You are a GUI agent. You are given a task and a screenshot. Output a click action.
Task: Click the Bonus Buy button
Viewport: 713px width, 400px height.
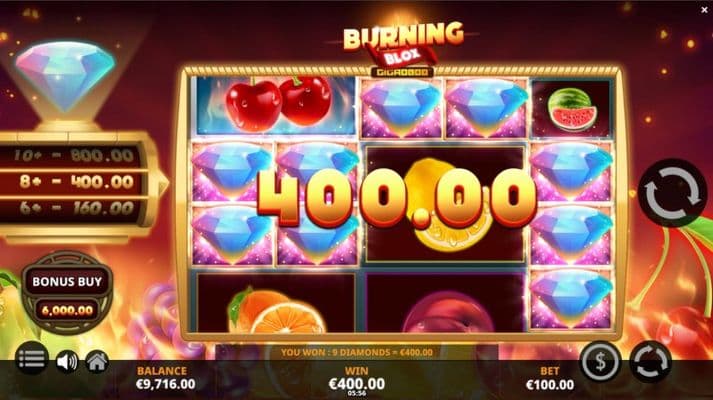(x=67, y=282)
